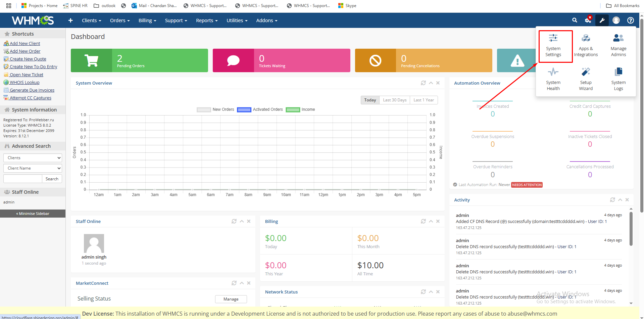Toggle Activated Orders legend series
The width and height of the screenshot is (644, 319).
(x=260, y=109)
